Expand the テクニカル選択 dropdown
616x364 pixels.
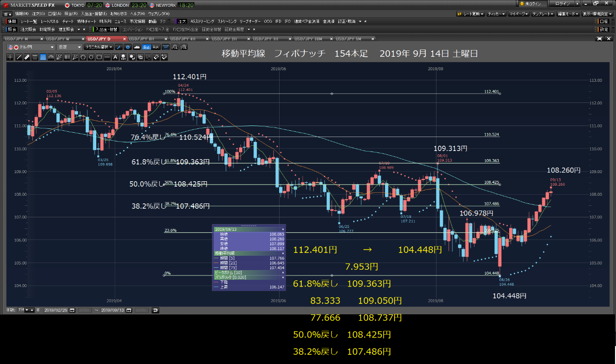pyautogui.click(x=98, y=47)
